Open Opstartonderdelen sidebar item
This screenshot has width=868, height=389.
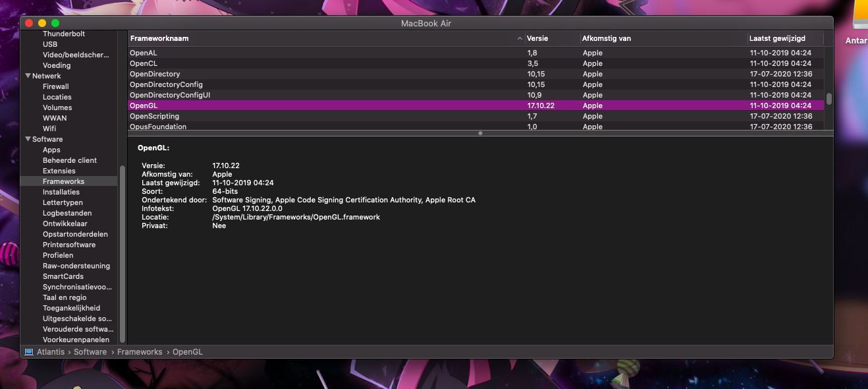tap(75, 234)
